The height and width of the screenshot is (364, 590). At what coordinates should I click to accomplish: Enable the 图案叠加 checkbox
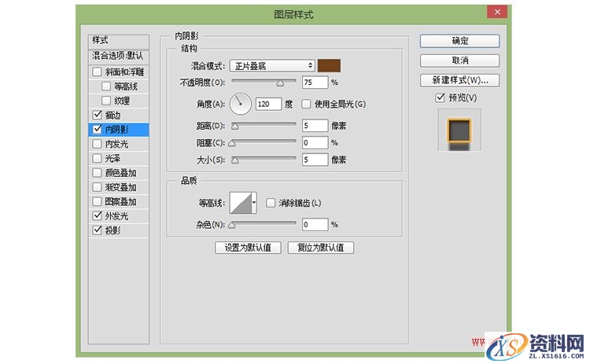click(x=97, y=201)
